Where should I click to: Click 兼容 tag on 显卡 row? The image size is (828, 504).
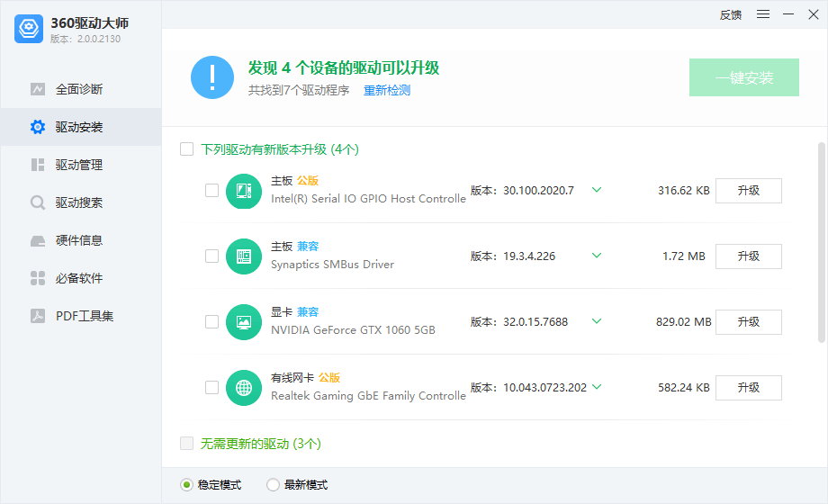[x=308, y=312]
